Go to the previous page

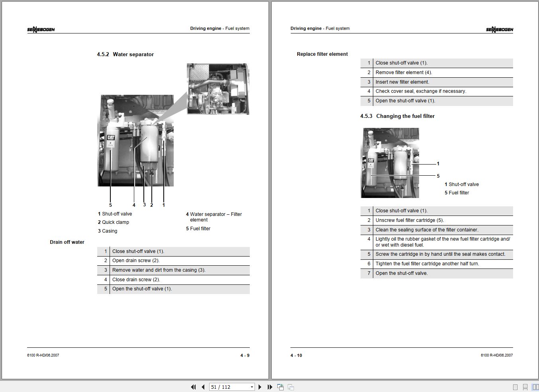tap(203, 387)
